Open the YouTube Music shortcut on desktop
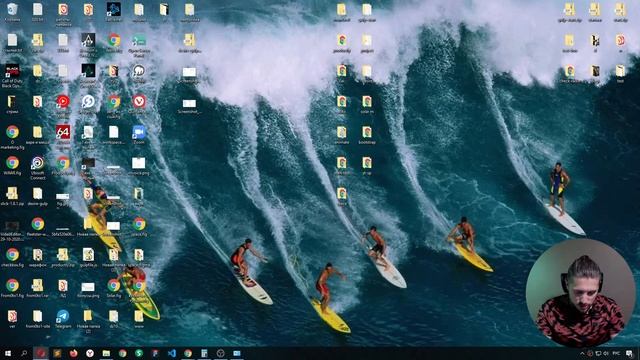Screen dimensions: 640x360 [63, 102]
